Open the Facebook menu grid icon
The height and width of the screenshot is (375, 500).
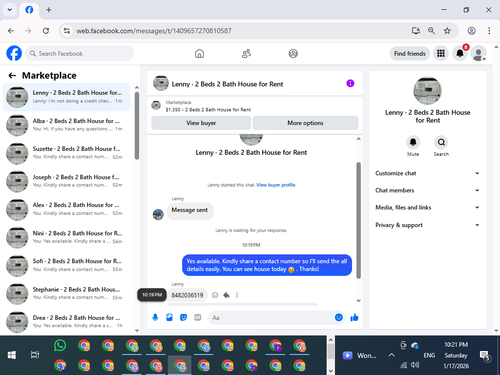[441, 53]
